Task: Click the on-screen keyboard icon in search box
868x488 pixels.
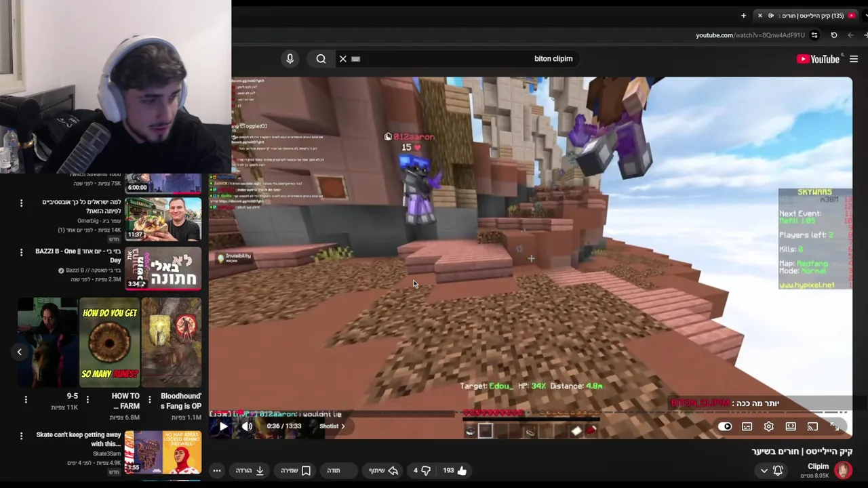Action: click(355, 59)
